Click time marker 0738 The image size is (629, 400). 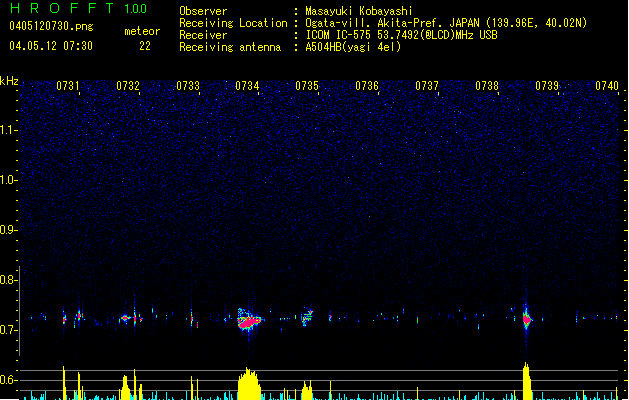tap(487, 86)
